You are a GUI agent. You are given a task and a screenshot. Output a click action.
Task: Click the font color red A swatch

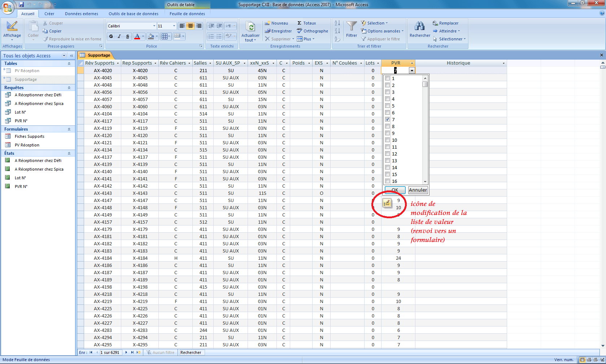pyautogui.click(x=137, y=36)
